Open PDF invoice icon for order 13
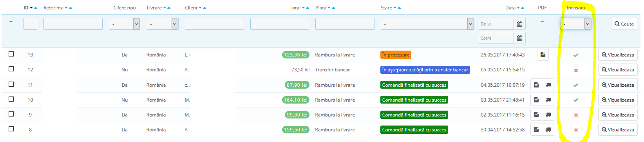Screen dimensions: 644x142 tap(543, 55)
